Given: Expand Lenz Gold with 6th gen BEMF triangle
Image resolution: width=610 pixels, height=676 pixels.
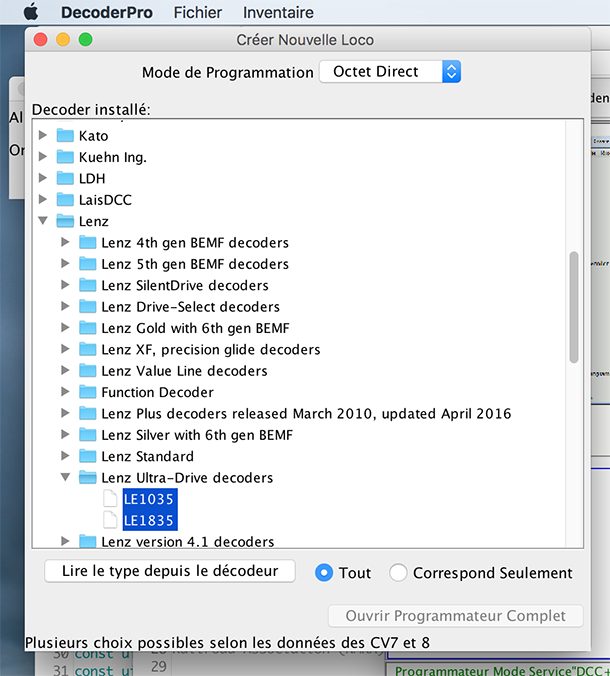Looking at the screenshot, I should pyautogui.click(x=65, y=328).
